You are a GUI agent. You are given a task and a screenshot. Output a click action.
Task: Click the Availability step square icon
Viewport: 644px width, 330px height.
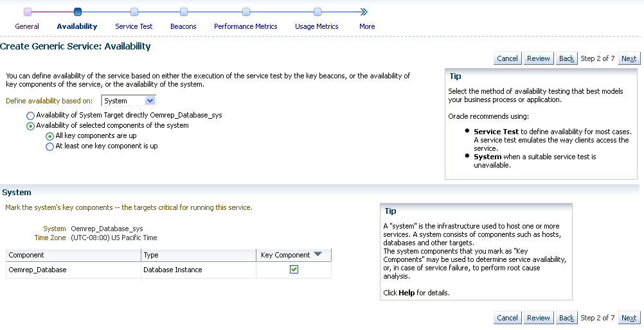[78, 12]
